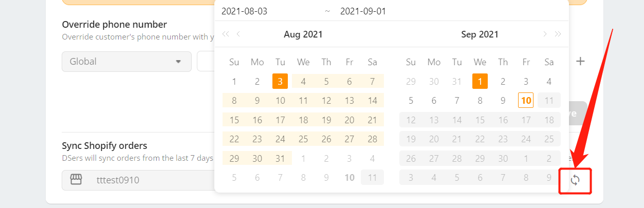Click the end date field 2021-09-01
644x208 pixels.
tap(363, 11)
